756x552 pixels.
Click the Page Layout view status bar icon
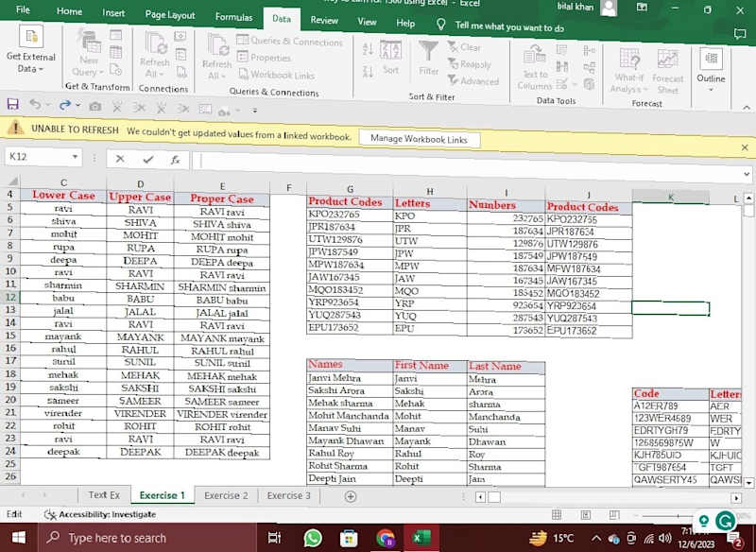585,515
